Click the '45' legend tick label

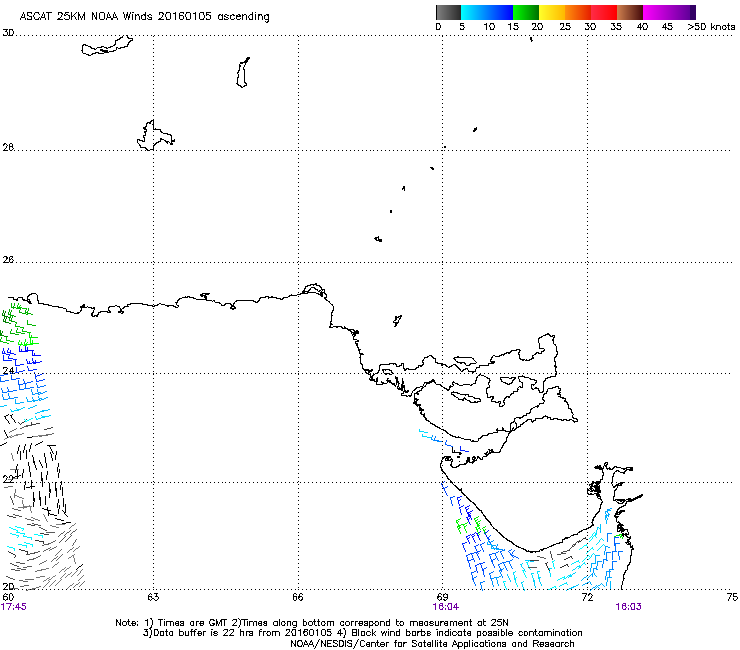(667, 27)
